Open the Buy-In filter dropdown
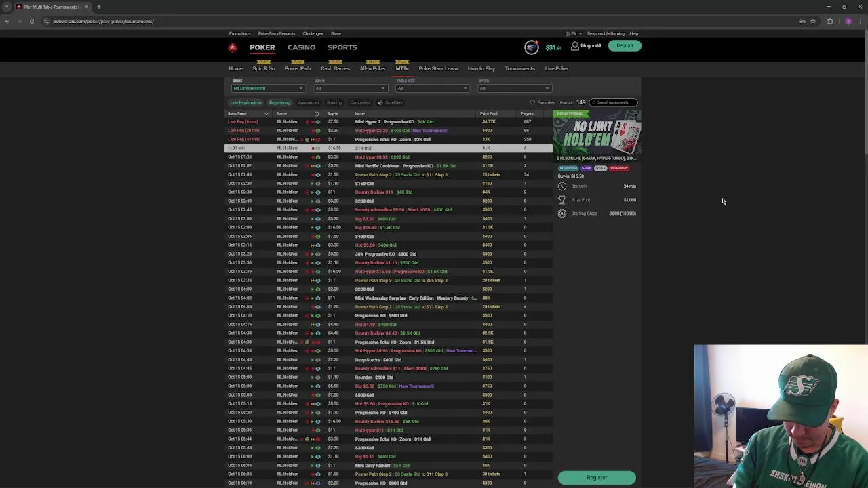868x488 pixels. pyautogui.click(x=350, y=88)
